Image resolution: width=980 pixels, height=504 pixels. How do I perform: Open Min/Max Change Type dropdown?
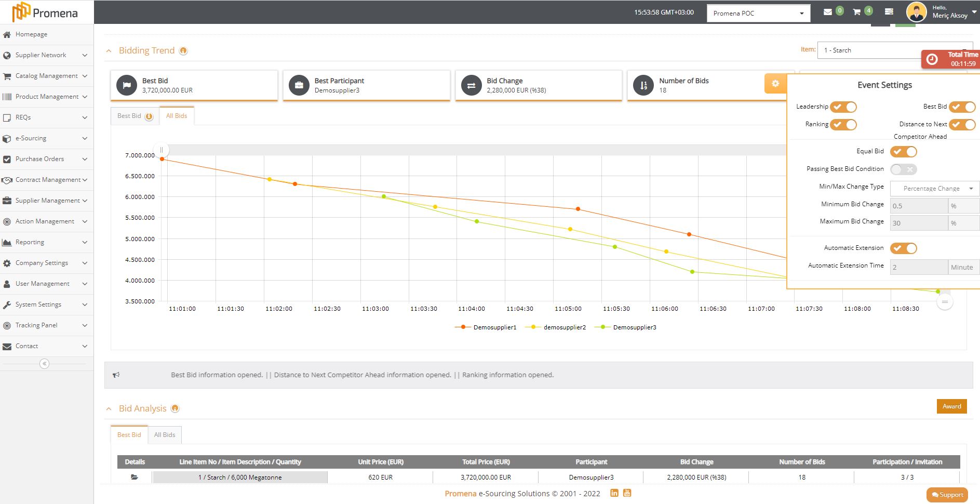pyautogui.click(x=935, y=189)
